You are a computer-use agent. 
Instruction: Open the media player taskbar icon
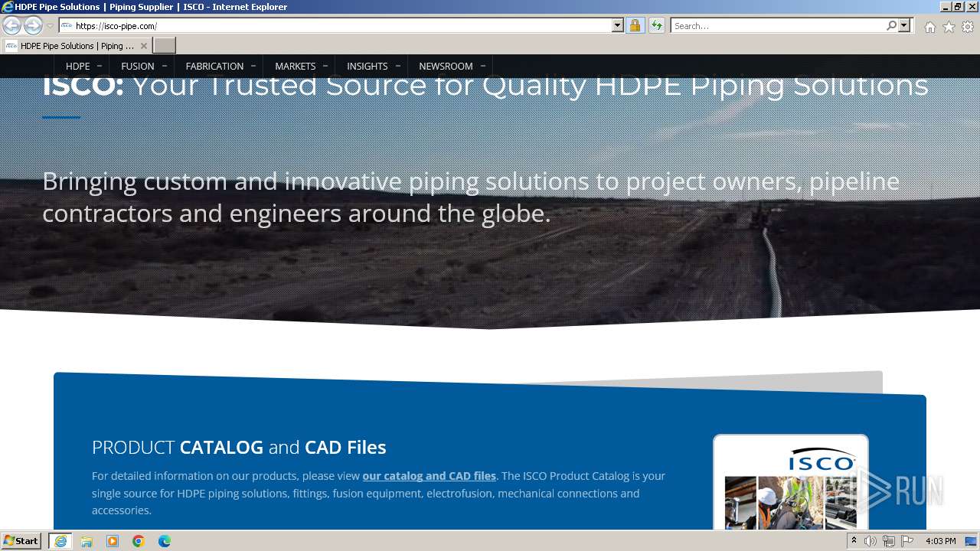point(113,541)
